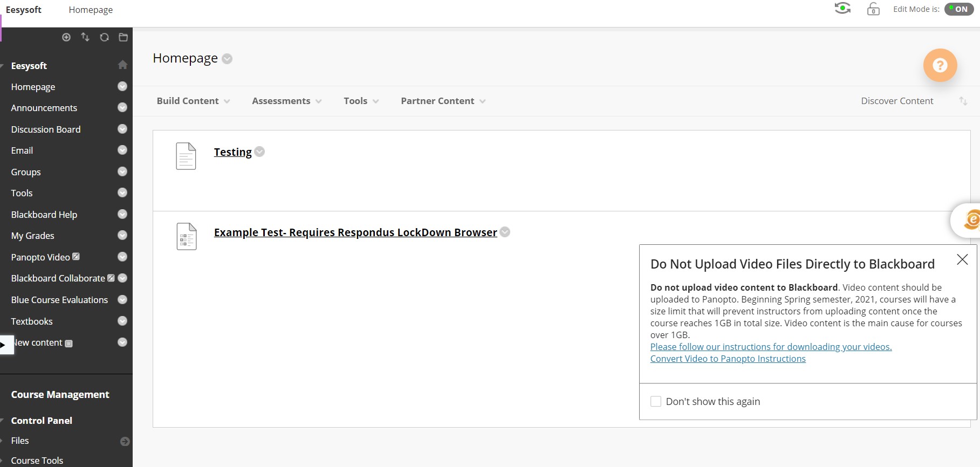Open the Build Content menu

[193, 101]
